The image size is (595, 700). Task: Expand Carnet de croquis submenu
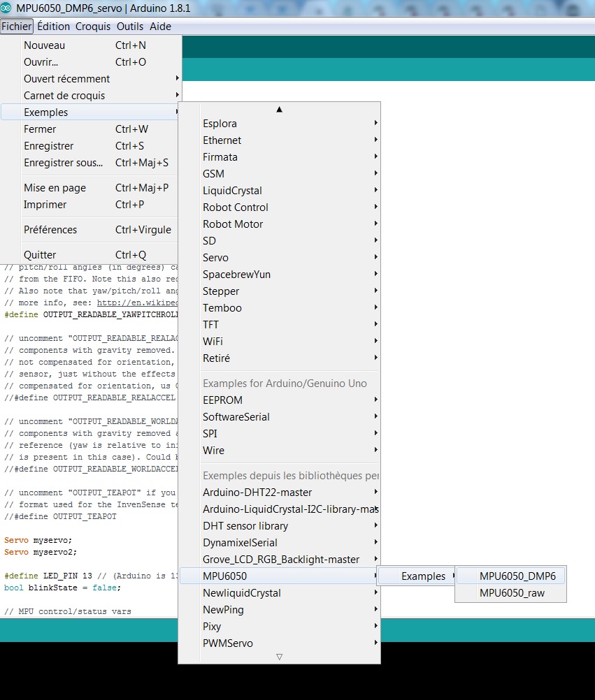90,96
